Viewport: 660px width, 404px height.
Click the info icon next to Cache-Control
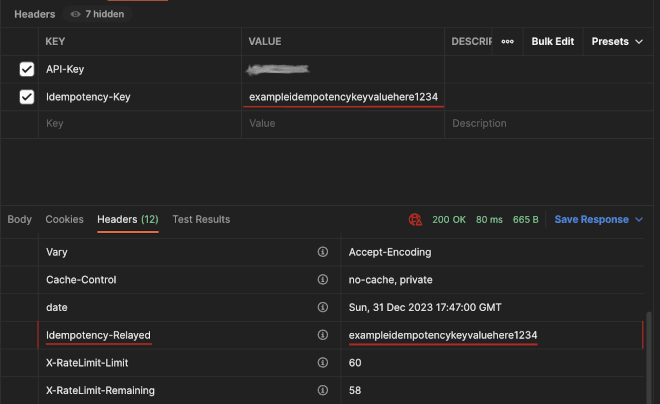(x=322, y=280)
